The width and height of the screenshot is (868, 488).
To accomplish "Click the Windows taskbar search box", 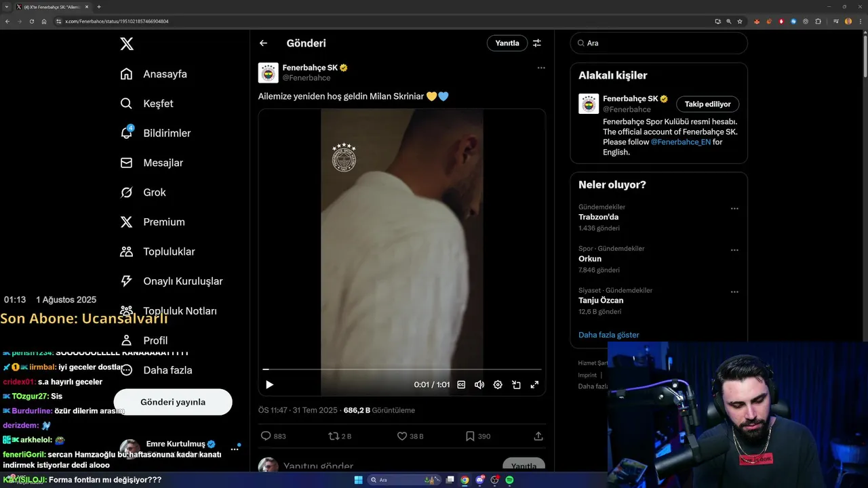I will click(x=404, y=480).
